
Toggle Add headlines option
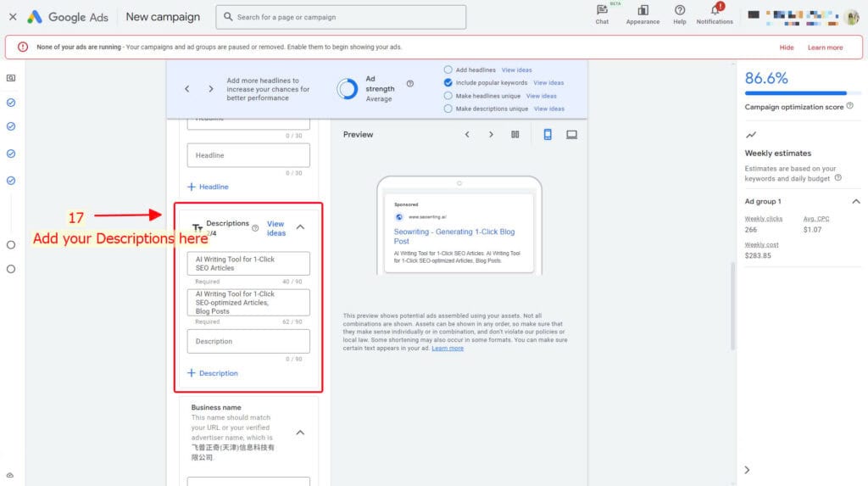[x=448, y=70]
